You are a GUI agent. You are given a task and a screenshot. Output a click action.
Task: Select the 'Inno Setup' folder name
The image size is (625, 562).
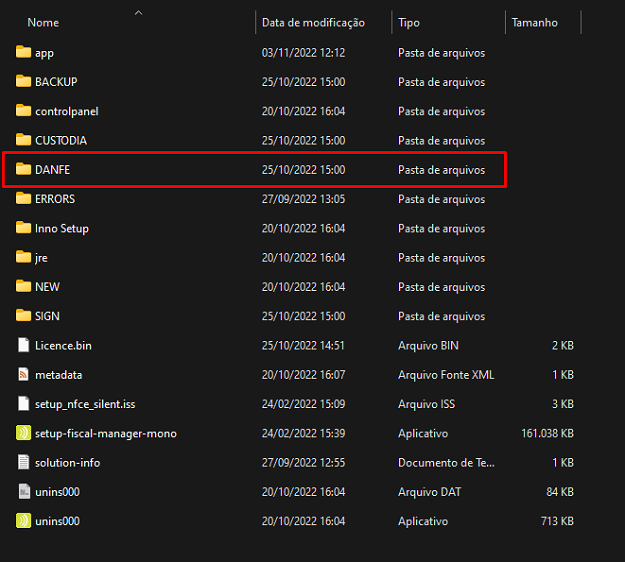(62, 228)
